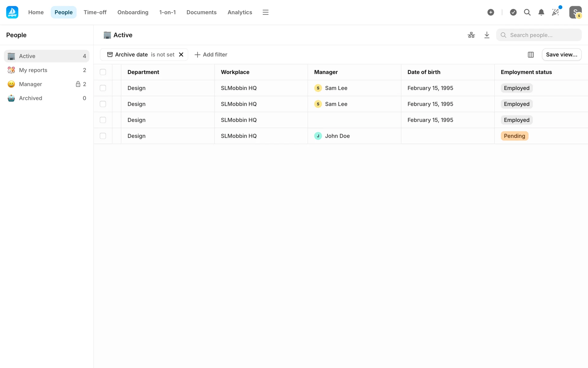
Task: Check the John Doe row checkbox
Action: tap(103, 136)
